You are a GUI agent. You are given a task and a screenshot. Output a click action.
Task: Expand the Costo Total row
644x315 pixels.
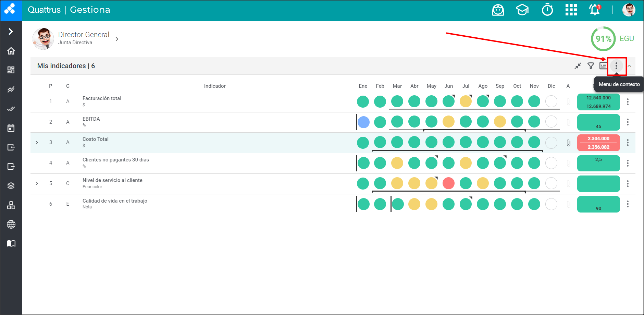click(x=37, y=143)
